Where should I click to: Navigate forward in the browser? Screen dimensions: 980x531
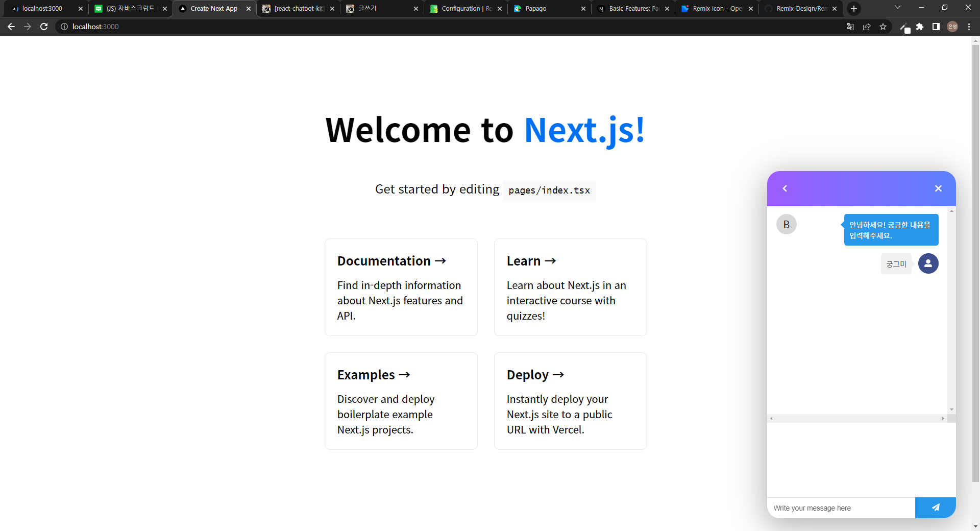click(x=28, y=27)
